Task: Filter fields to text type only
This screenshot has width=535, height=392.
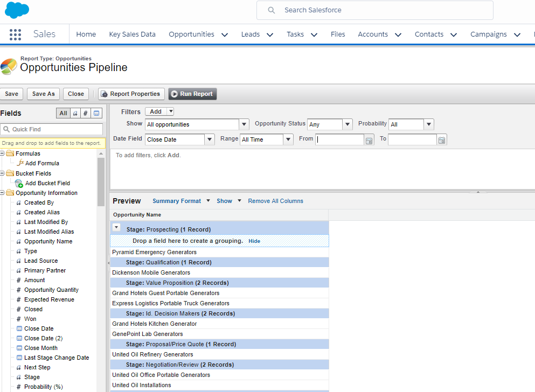Action: point(75,113)
